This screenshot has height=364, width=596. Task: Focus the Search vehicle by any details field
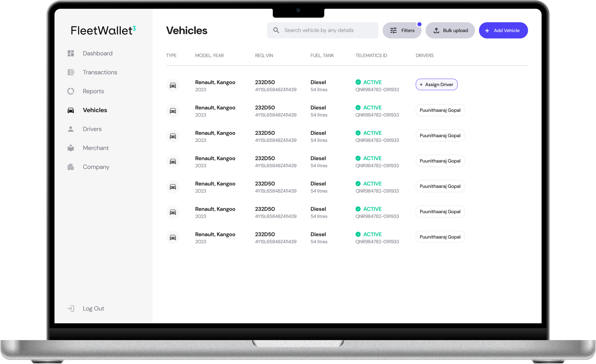coord(322,31)
